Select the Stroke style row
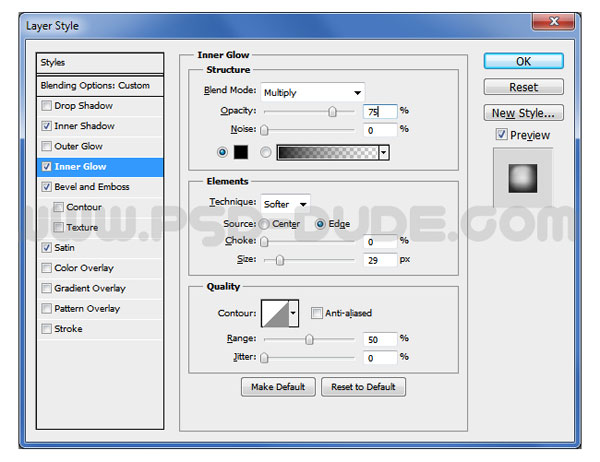The image size is (600, 462). point(100,329)
